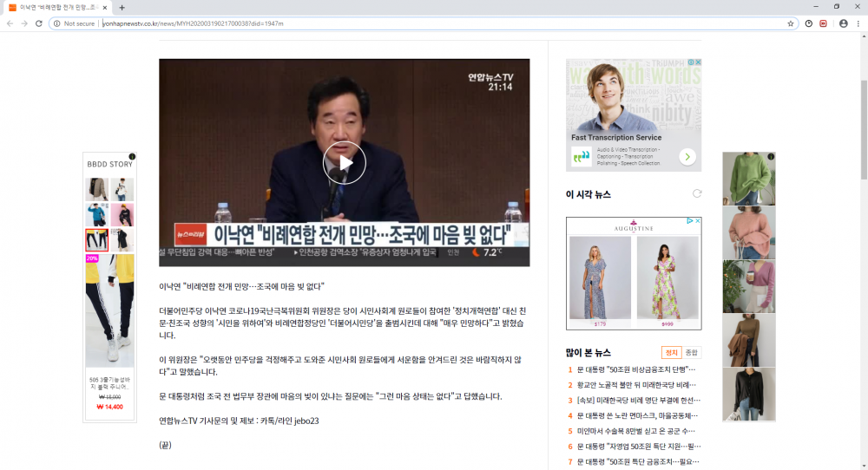Reload the page with refresh icon

(x=39, y=23)
